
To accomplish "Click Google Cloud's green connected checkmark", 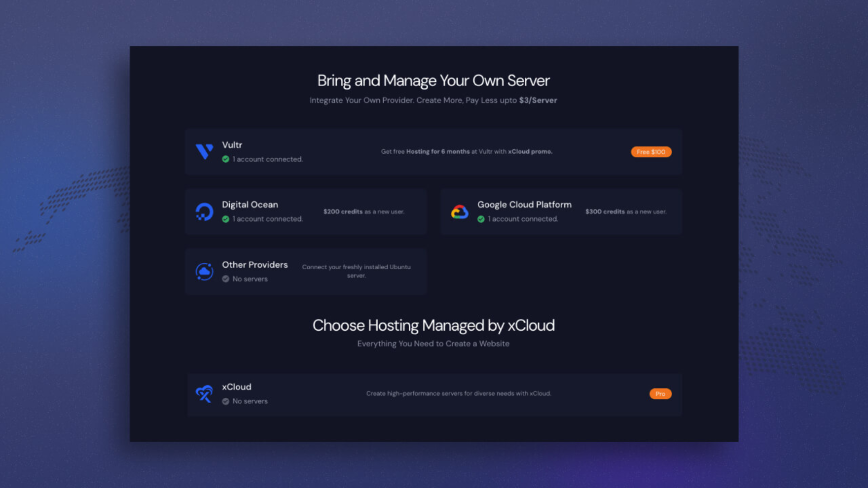I will pyautogui.click(x=481, y=219).
